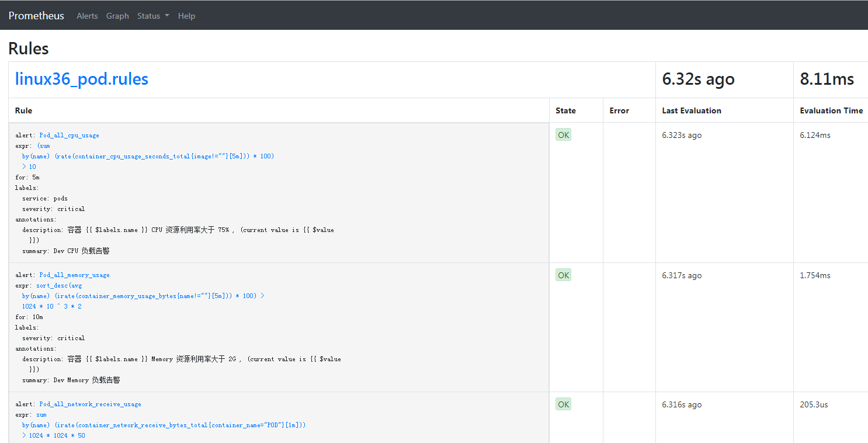Click '> 1024 * 1024 * 50' expression line
The height and width of the screenshot is (443, 868).
coord(54,435)
